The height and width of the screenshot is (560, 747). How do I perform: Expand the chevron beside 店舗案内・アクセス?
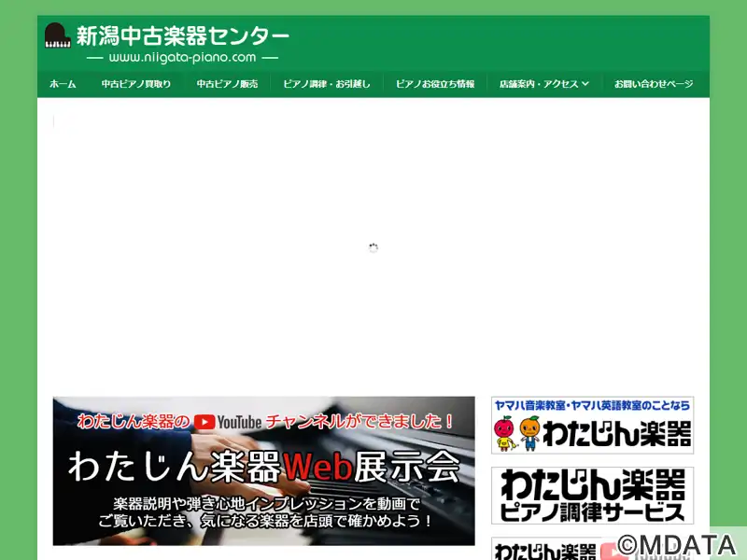click(x=585, y=84)
